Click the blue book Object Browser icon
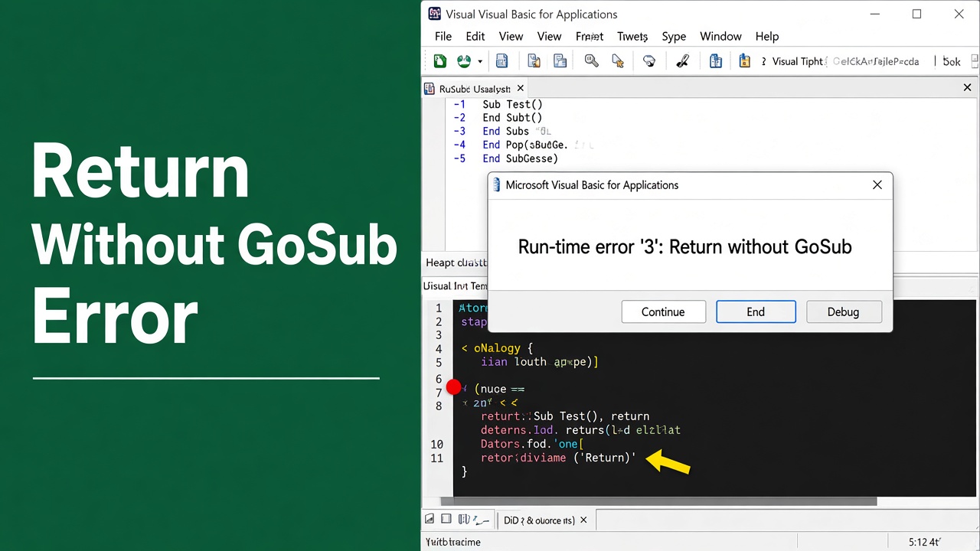Viewport: 980px width, 551px height. click(x=716, y=61)
